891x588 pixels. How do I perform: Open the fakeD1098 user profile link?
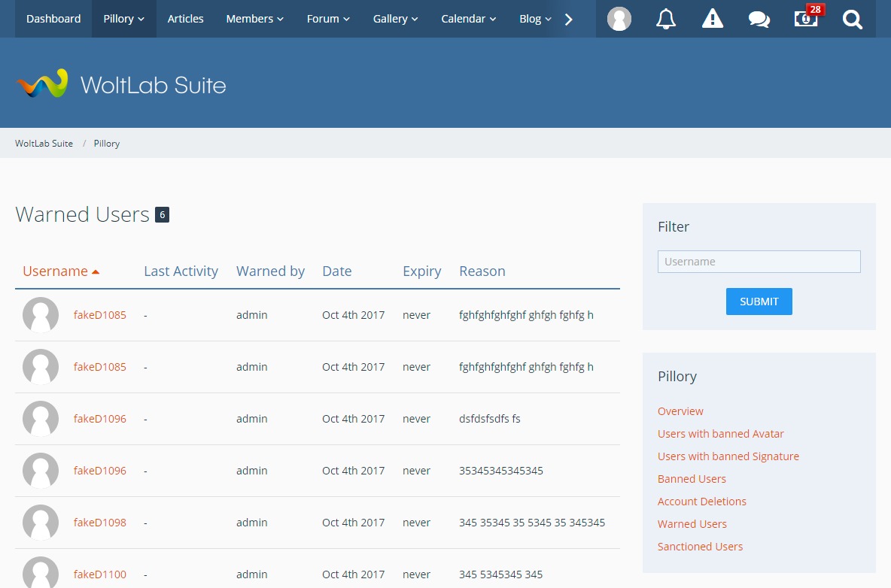click(x=99, y=523)
